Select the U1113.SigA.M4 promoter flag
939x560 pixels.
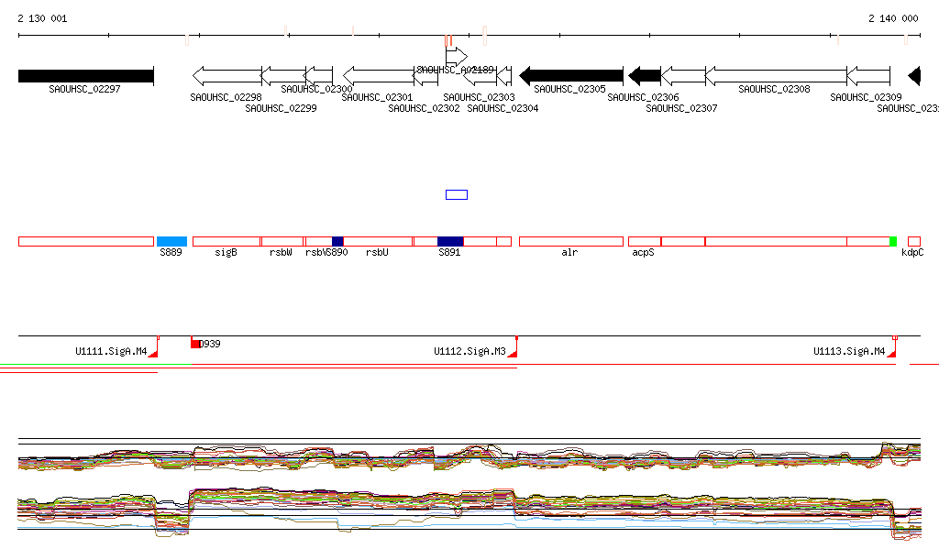[x=891, y=352]
